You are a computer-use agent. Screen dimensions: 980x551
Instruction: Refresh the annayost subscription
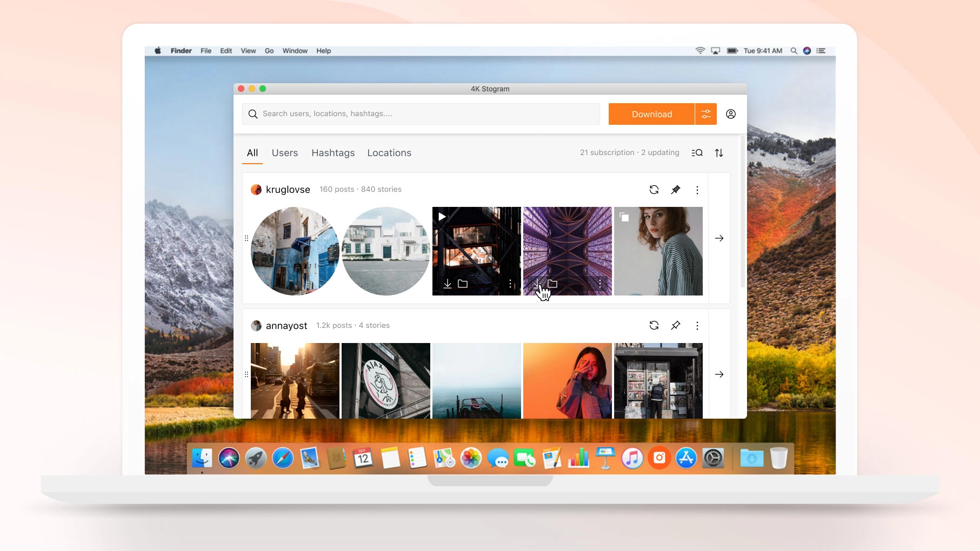tap(654, 325)
